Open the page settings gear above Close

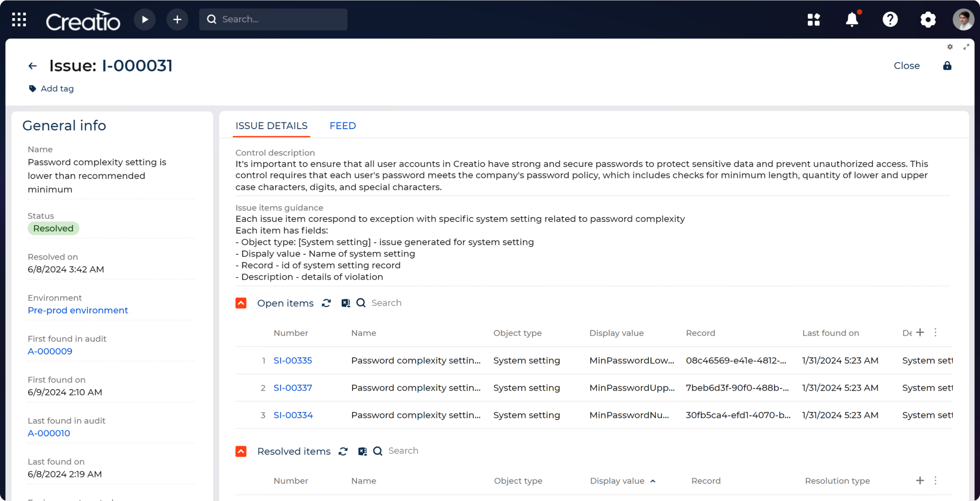[950, 47]
